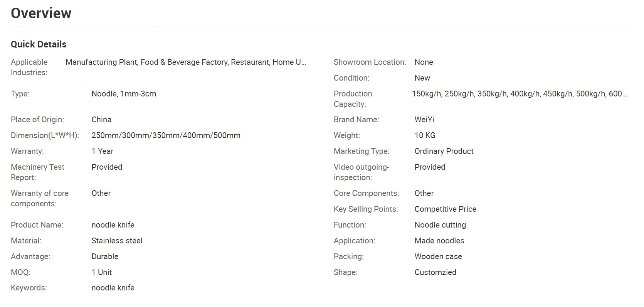This screenshot has width=644, height=307.
Task: Click the WeiYi brand name value
Action: [424, 120]
